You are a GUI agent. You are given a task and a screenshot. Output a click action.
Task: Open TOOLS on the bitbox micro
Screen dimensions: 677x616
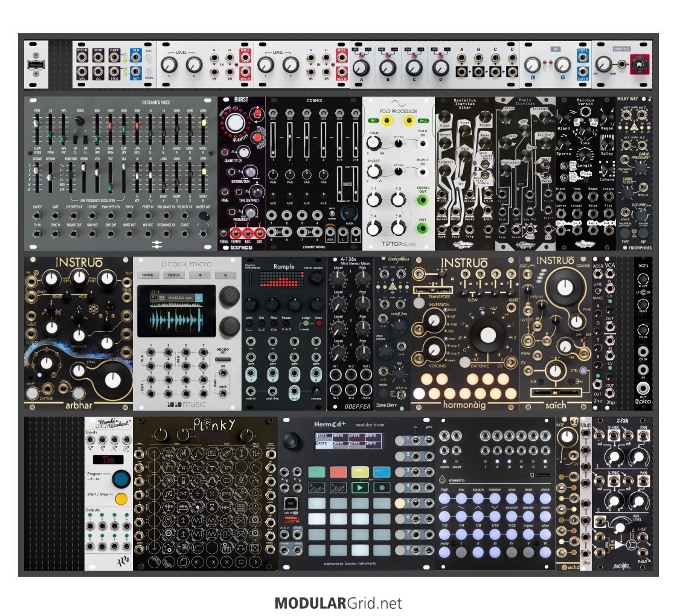tap(173, 275)
